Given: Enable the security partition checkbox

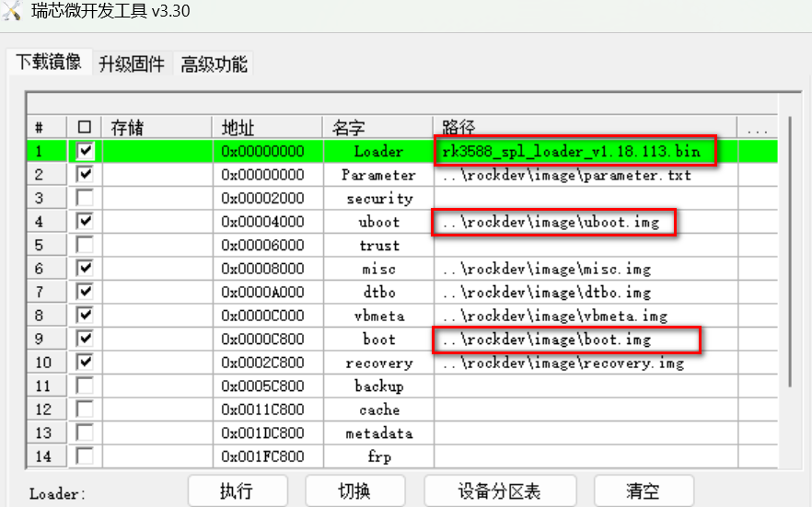Looking at the screenshot, I should pos(86,198).
